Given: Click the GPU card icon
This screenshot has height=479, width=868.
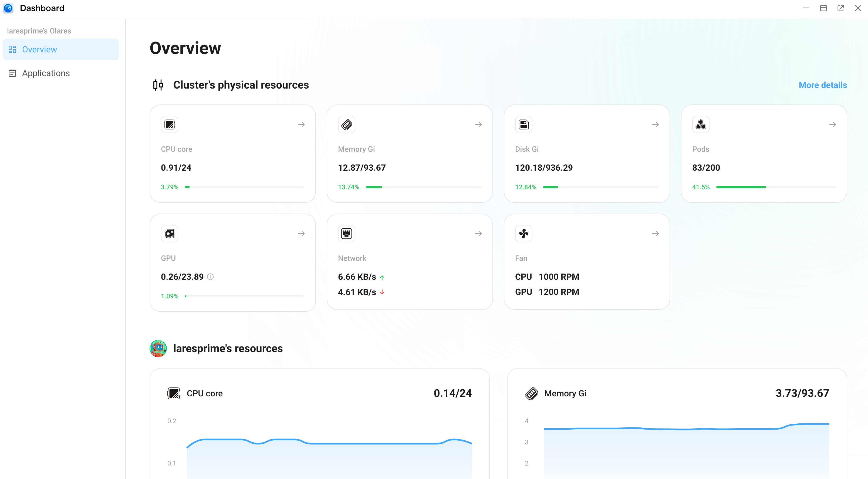Looking at the screenshot, I should coord(170,233).
